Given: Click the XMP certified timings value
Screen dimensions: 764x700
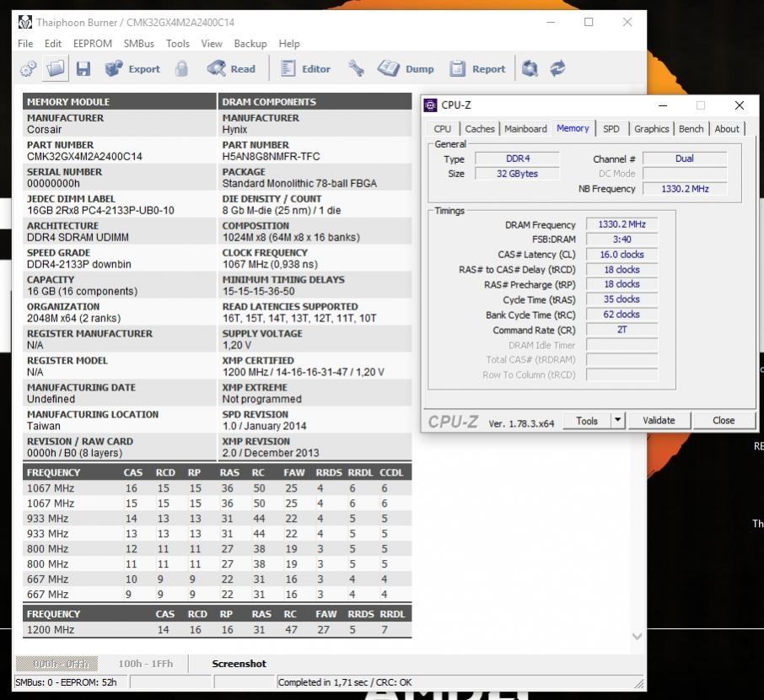Looking at the screenshot, I should (304, 372).
